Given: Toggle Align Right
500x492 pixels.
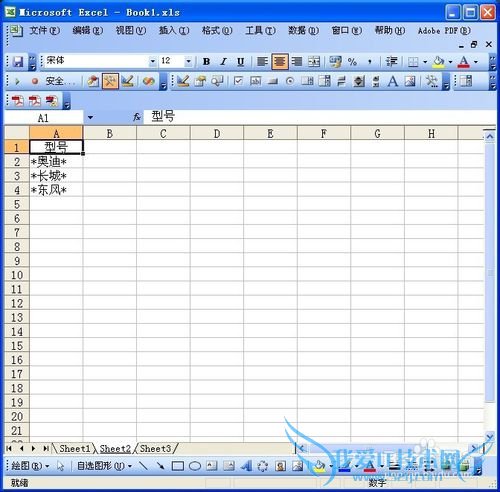Looking at the screenshot, I should [x=297, y=62].
